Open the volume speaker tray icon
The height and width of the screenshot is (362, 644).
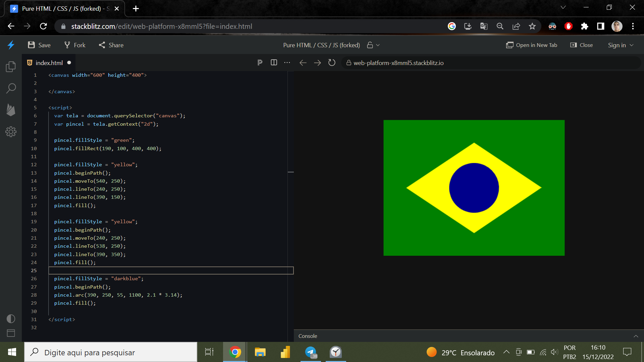[554, 352]
